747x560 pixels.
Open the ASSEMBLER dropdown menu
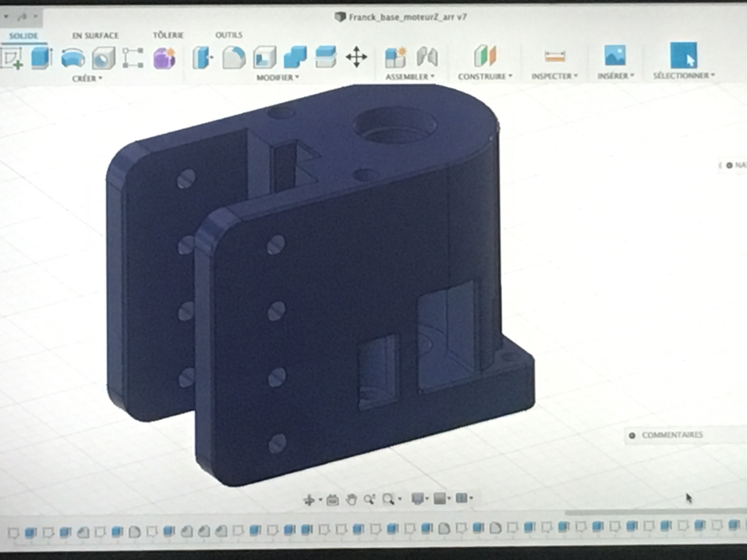pyautogui.click(x=410, y=77)
